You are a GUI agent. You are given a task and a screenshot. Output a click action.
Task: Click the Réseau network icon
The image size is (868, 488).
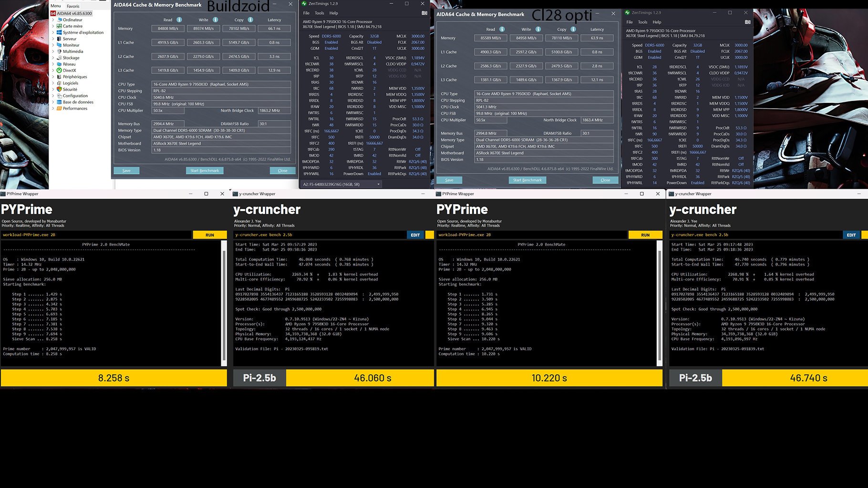pos(59,64)
